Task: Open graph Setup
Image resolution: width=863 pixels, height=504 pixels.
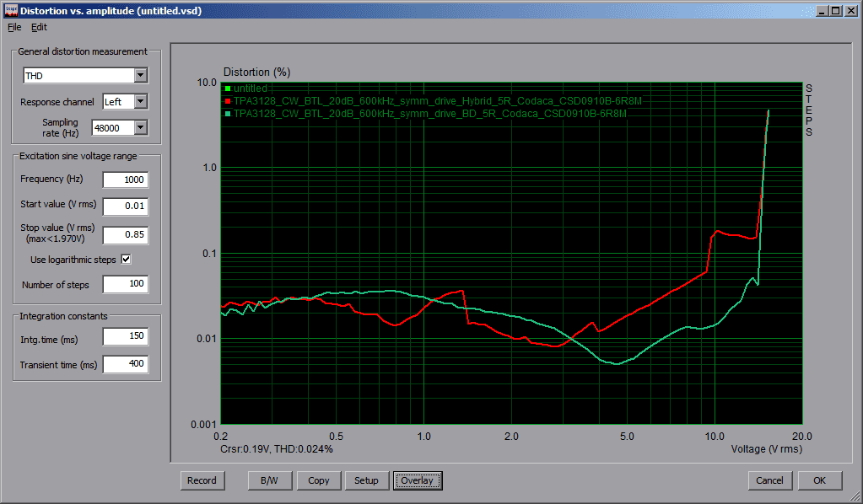Action: click(x=366, y=480)
